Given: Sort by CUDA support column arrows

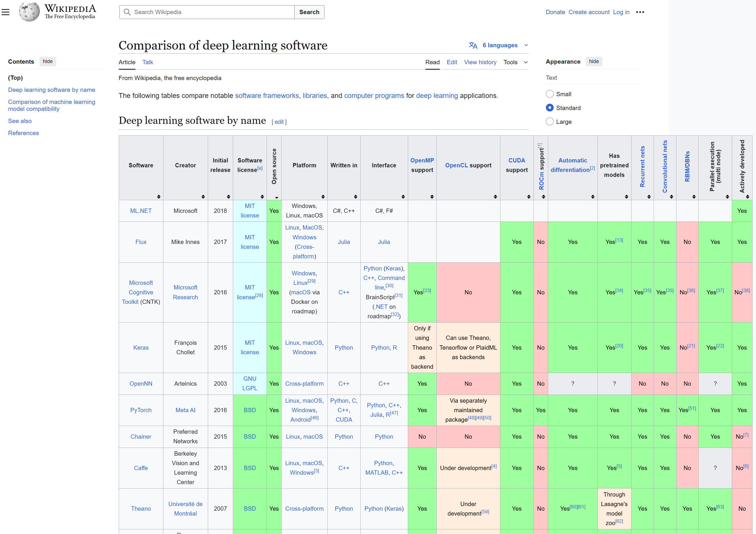Looking at the screenshot, I should click(x=529, y=197).
